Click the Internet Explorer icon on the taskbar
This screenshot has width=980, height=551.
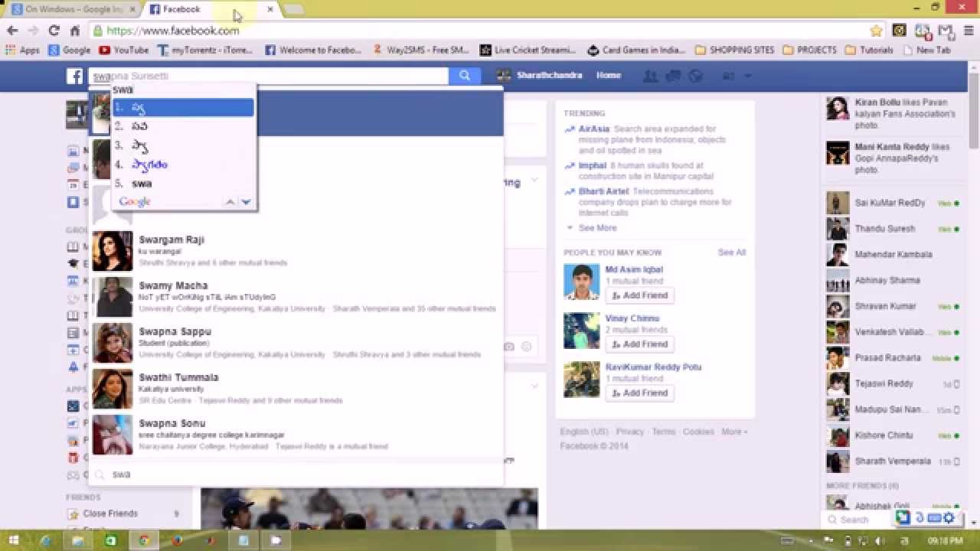click(x=45, y=540)
